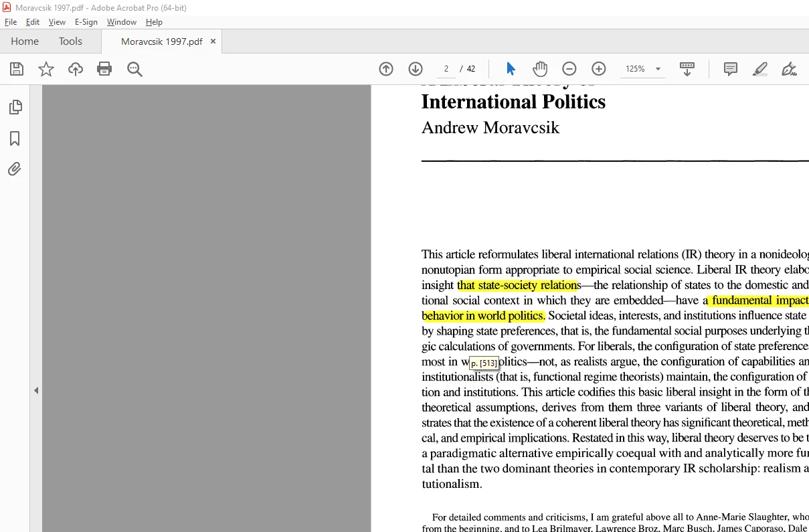Viewport: 809px width, 532px height.
Task: Zoom in with plus icon
Action: click(599, 69)
